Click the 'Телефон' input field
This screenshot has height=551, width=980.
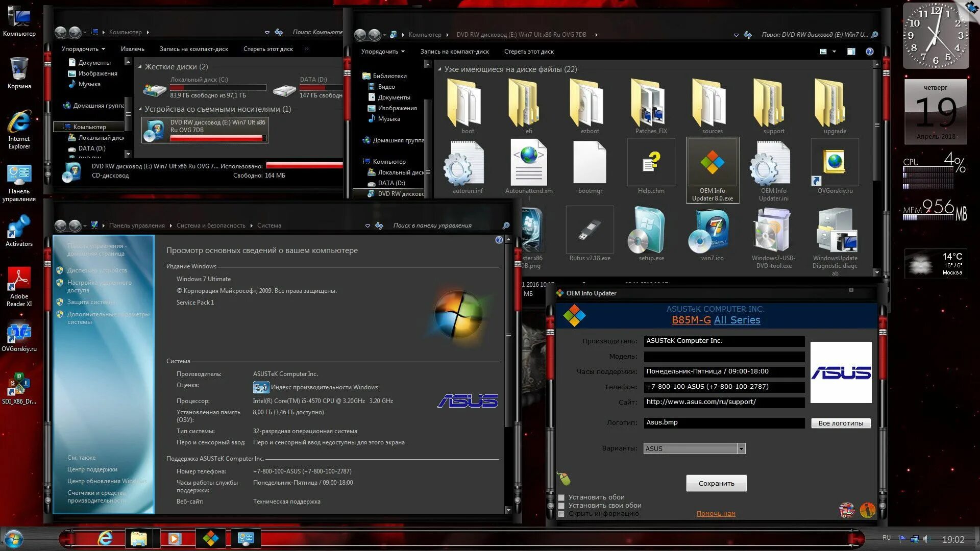(x=724, y=387)
